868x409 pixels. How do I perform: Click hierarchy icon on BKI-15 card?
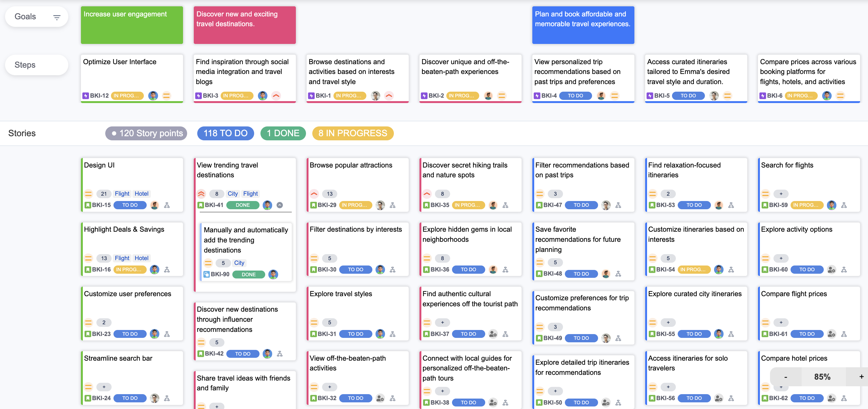point(167,205)
